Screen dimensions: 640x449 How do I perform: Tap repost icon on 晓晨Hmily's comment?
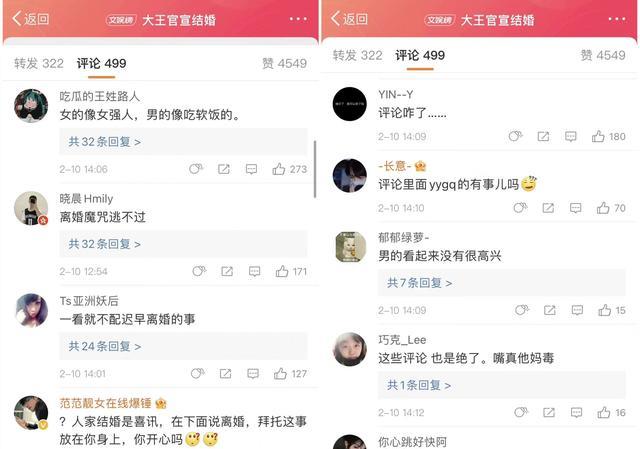(227, 271)
